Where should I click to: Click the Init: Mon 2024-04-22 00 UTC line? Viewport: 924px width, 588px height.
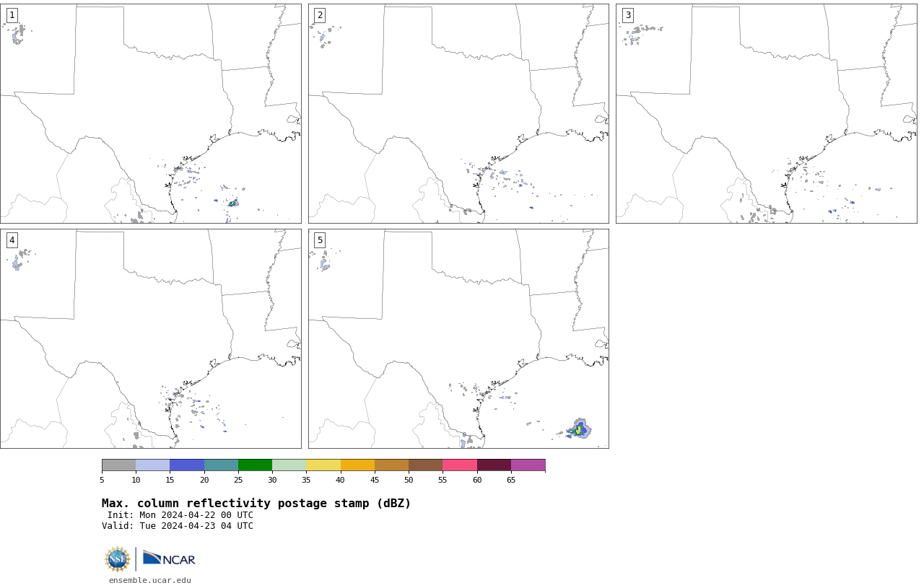tap(180, 515)
